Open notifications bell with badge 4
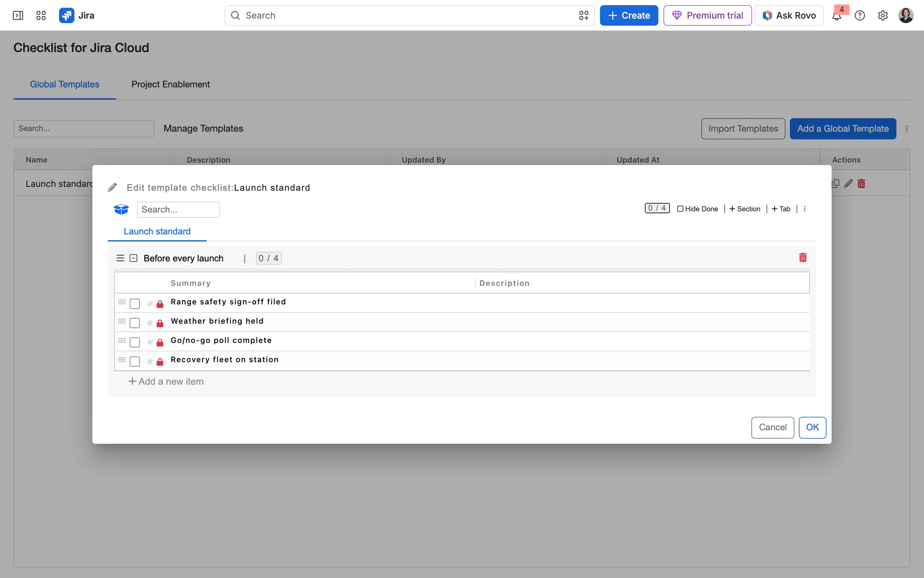The width and height of the screenshot is (924, 578). 836,15
